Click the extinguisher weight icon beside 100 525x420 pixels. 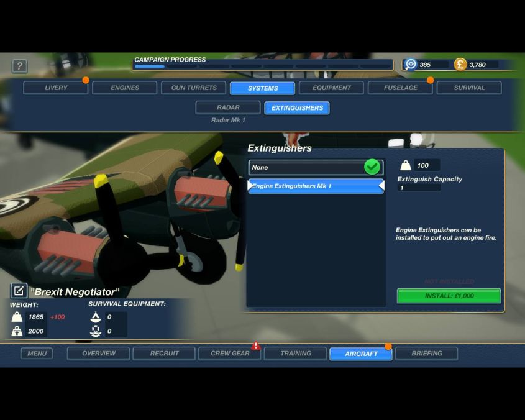pyautogui.click(x=406, y=165)
